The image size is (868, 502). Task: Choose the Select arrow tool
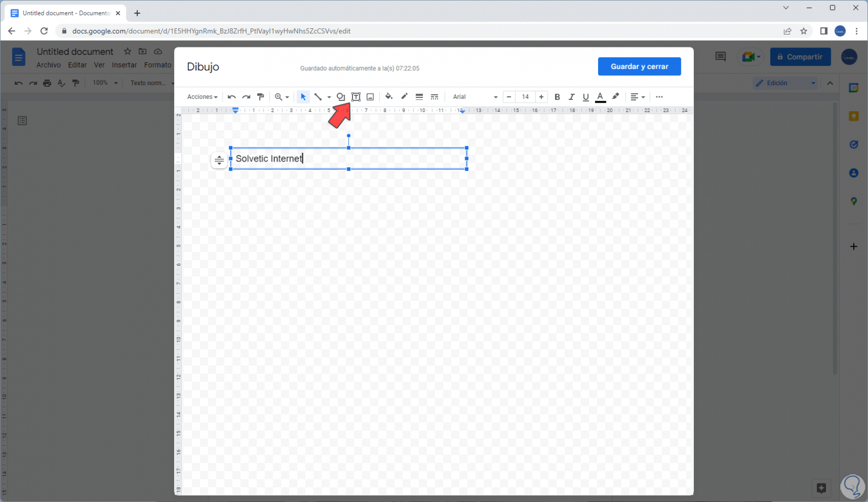(303, 97)
